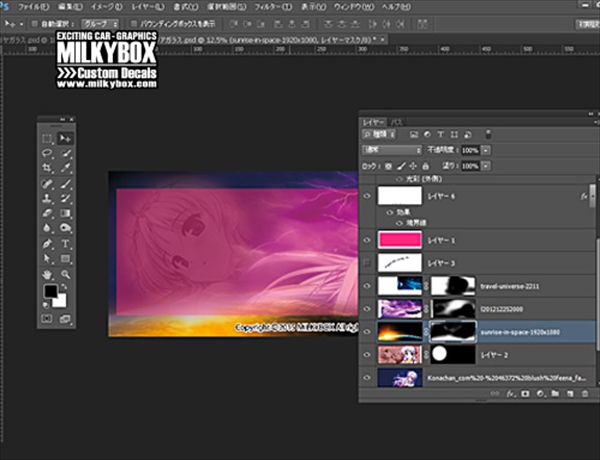Image resolution: width=600 pixels, height=460 pixels.
Task: Toggle layer filtering on/off switch
Action: click(x=488, y=134)
